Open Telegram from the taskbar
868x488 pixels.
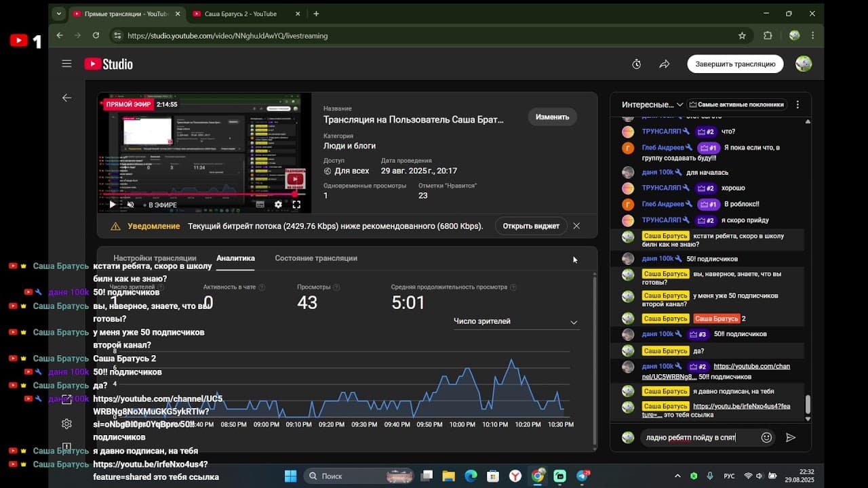click(583, 476)
